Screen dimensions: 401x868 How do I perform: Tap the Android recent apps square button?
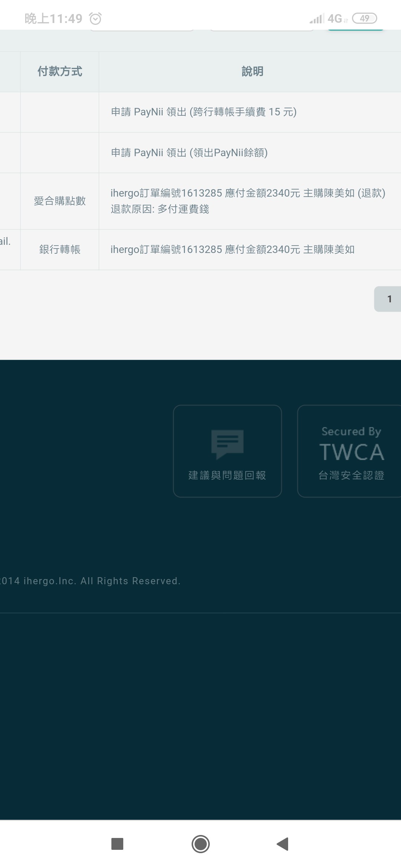(x=117, y=844)
